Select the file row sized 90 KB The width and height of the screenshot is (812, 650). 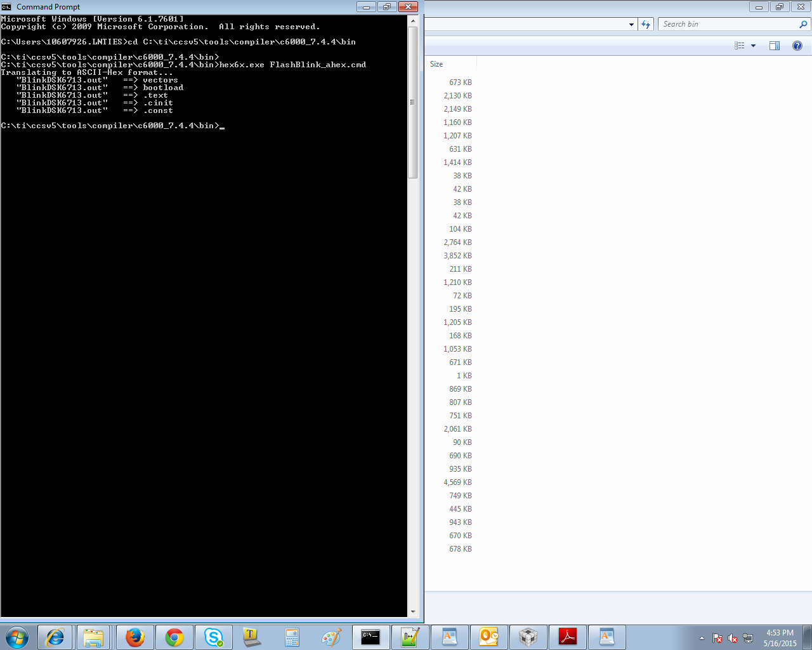(x=462, y=442)
